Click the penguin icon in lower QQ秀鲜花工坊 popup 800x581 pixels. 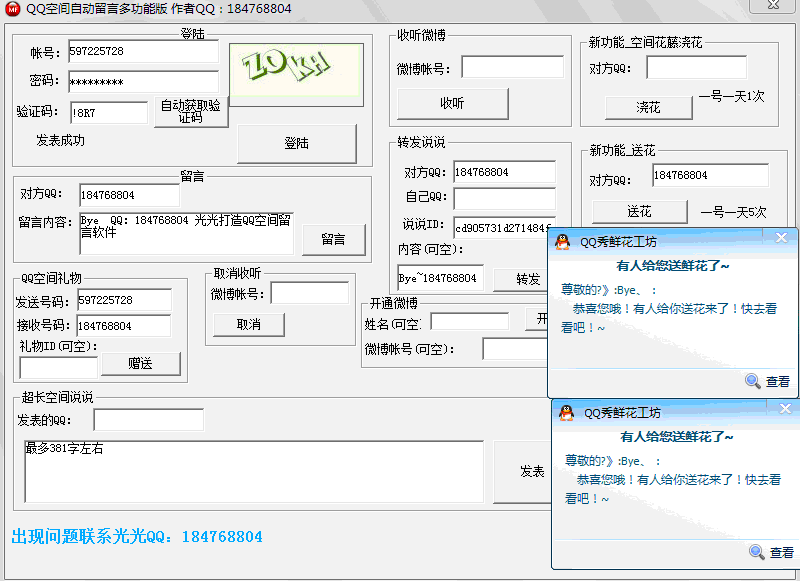point(566,413)
